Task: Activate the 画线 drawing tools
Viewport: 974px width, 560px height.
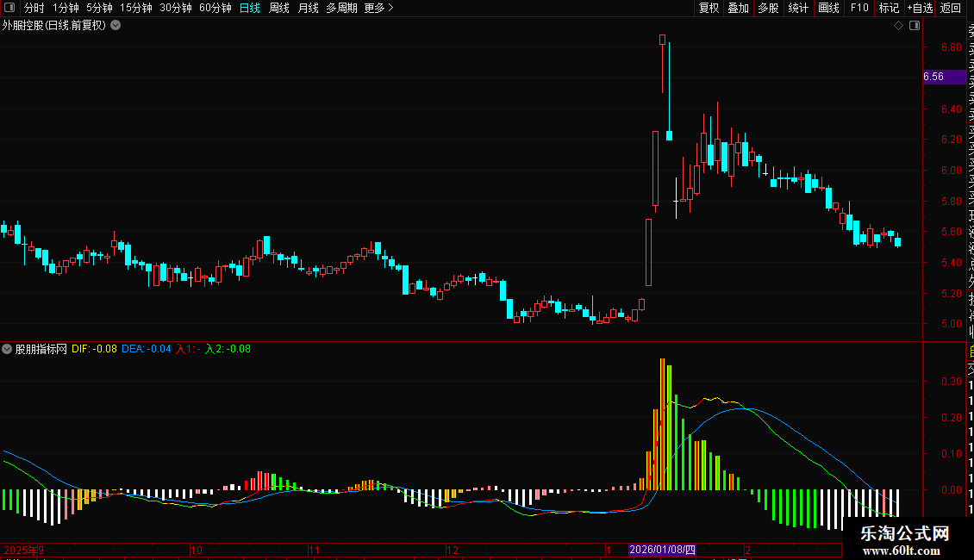Action: [x=828, y=8]
